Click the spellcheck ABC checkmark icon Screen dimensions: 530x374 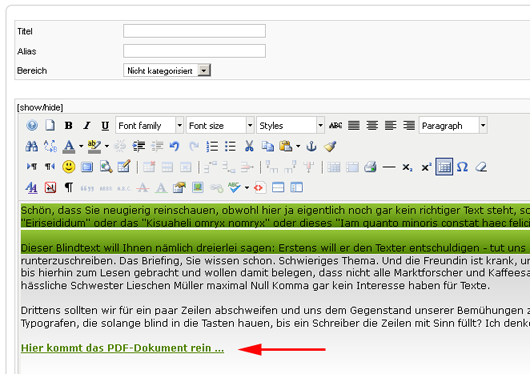[x=234, y=188]
